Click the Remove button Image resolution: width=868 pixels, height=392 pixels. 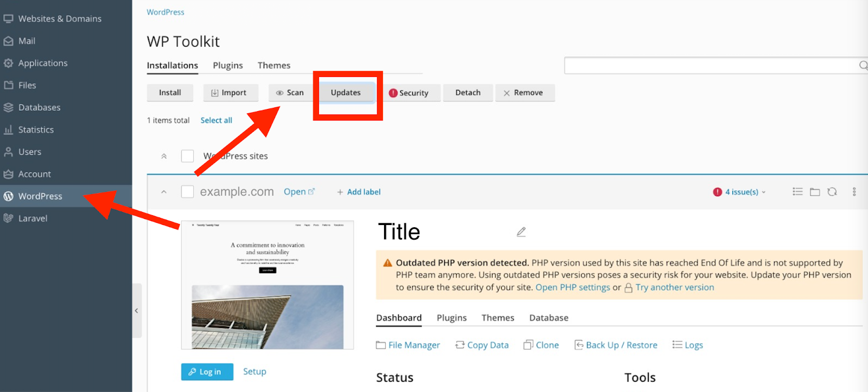click(x=525, y=93)
